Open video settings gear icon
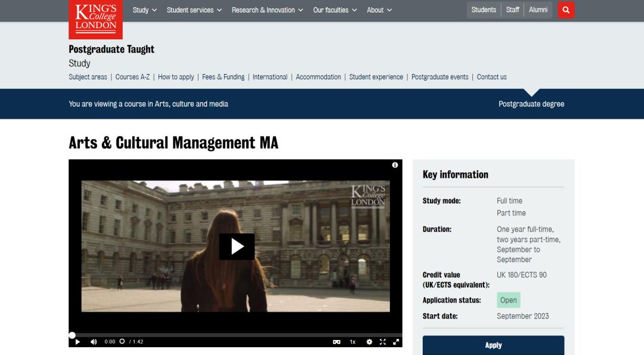Screen dimensions: 644x355 [x=369, y=342]
